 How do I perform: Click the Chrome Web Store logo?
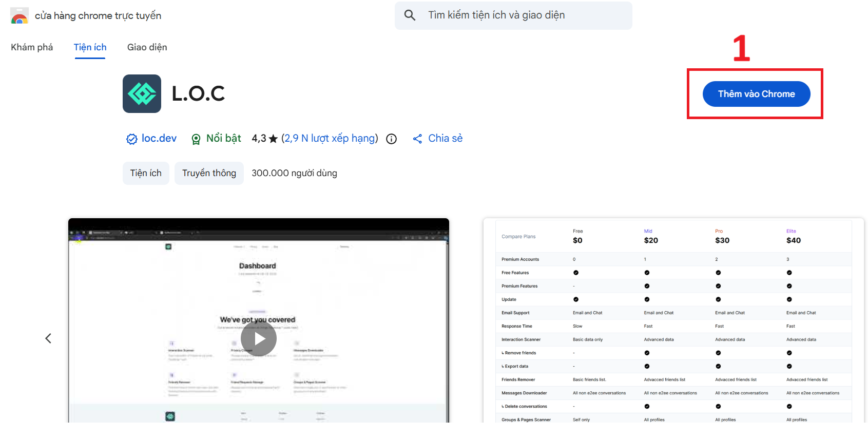20,16
